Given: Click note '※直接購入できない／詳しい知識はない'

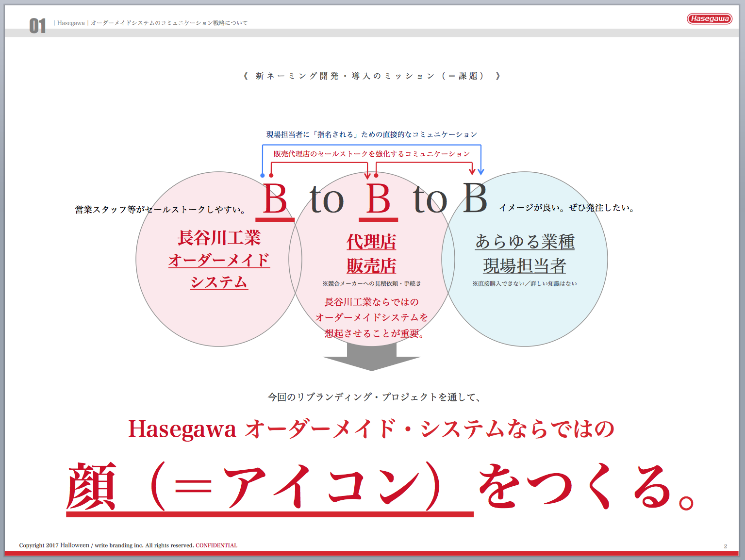Looking at the screenshot, I should click(525, 283).
